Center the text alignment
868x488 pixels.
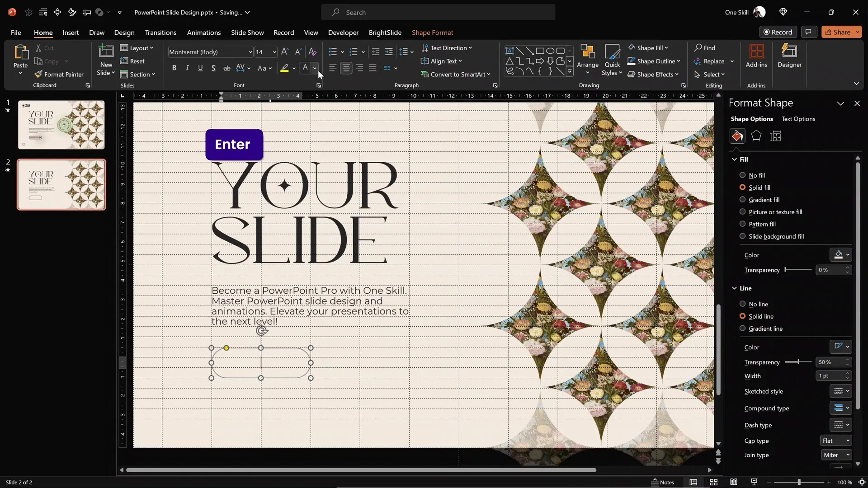pos(346,68)
